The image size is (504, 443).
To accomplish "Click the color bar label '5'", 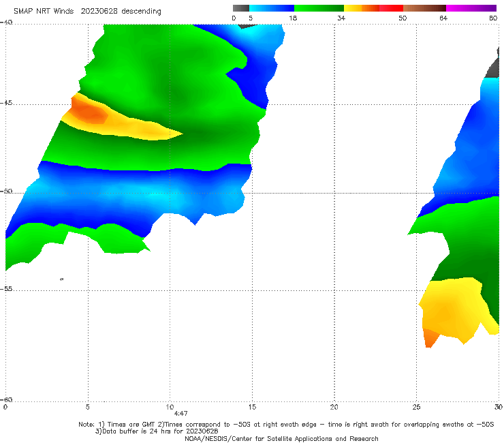I will (x=251, y=18).
